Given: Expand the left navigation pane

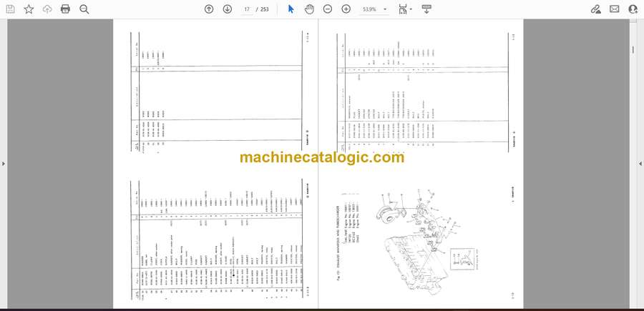Looking at the screenshot, I should pyautogui.click(x=4, y=164).
